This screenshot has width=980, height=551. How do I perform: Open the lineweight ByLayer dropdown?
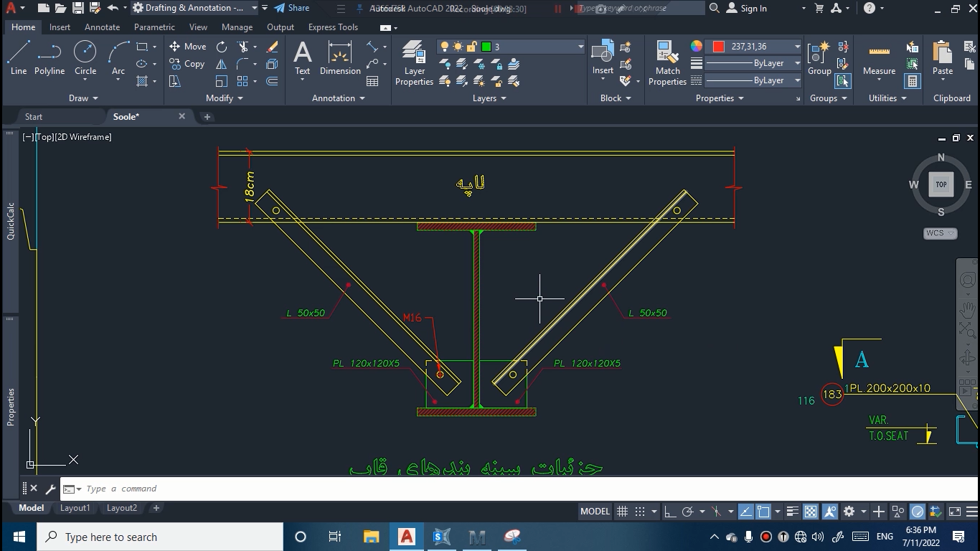pos(753,63)
